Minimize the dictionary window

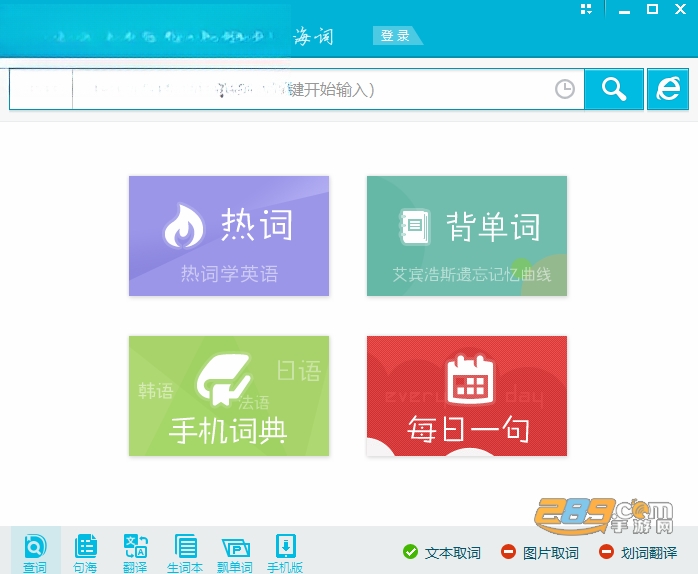tap(625, 10)
